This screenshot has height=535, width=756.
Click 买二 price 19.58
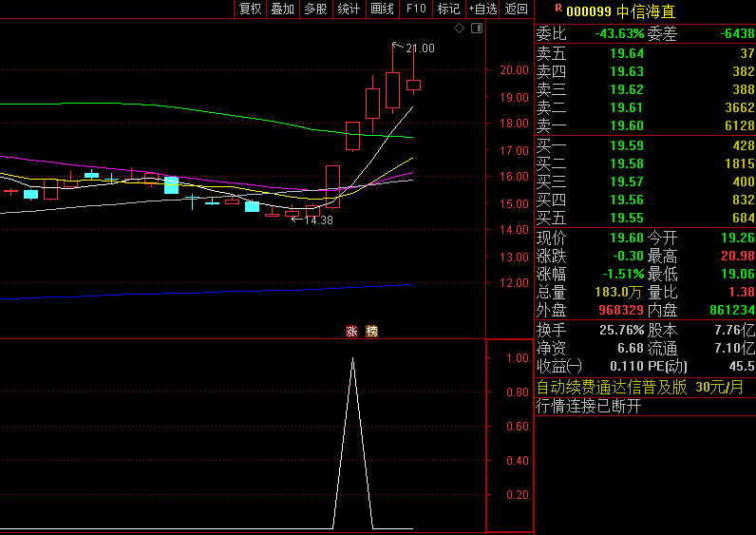coord(627,163)
